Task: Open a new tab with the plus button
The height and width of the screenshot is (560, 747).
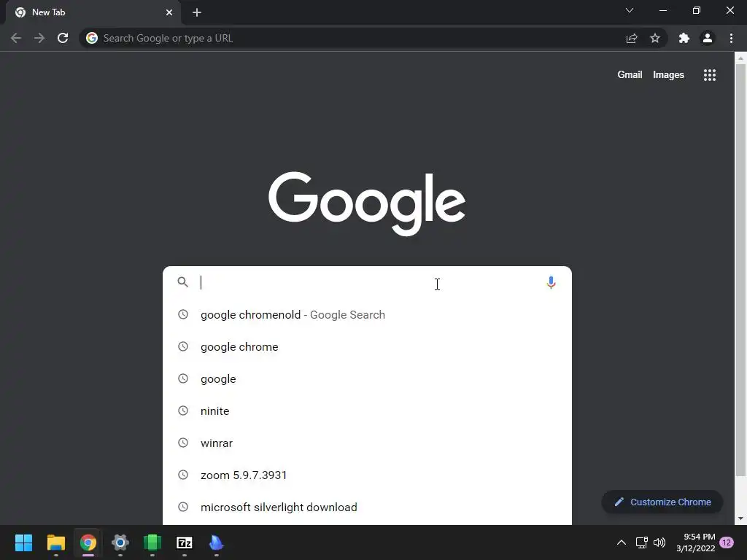Action: (197, 12)
